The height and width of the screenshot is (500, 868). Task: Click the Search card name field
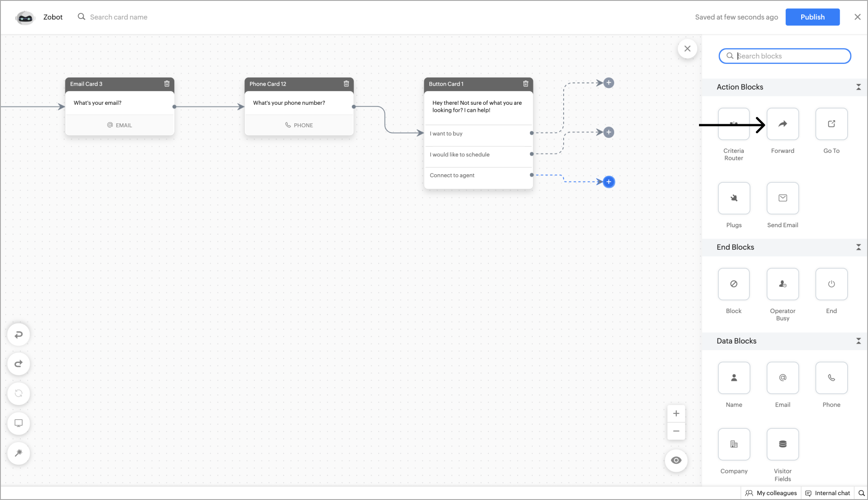[x=119, y=17]
